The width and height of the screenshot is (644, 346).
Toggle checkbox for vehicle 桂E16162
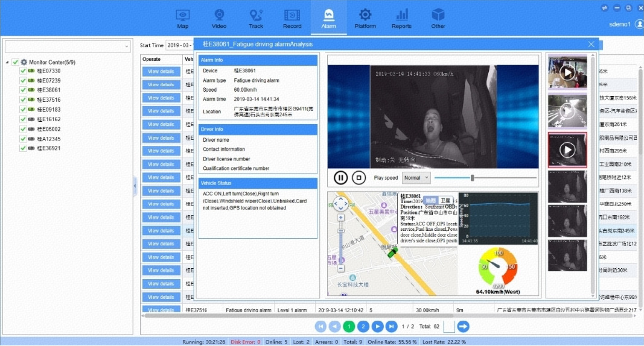click(23, 119)
